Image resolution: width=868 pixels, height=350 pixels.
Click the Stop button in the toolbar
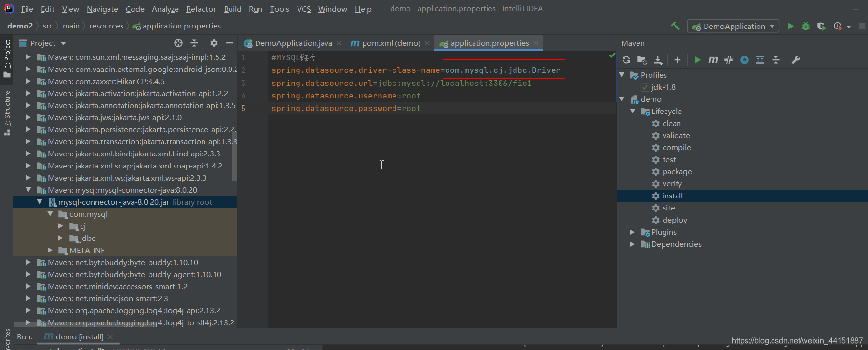point(862,26)
